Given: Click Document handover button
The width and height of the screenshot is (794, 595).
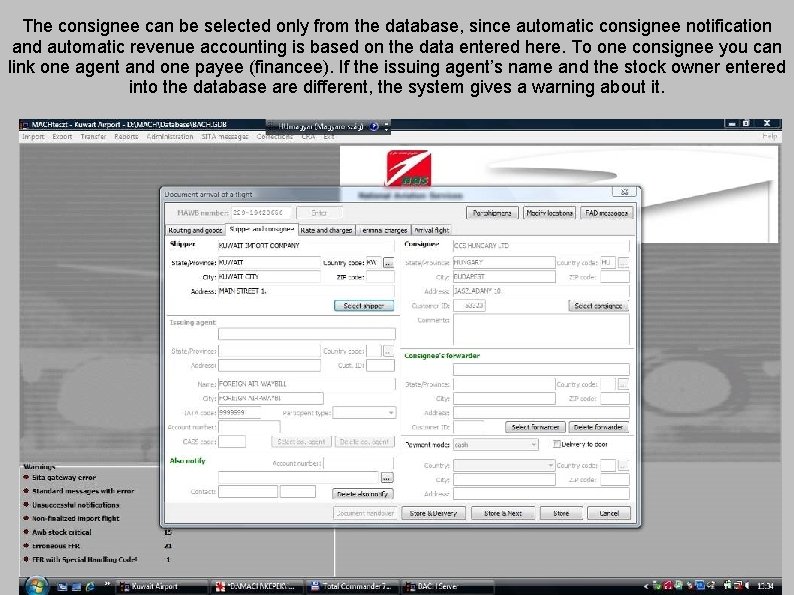Looking at the screenshot, I should click(x=365, y=513).
